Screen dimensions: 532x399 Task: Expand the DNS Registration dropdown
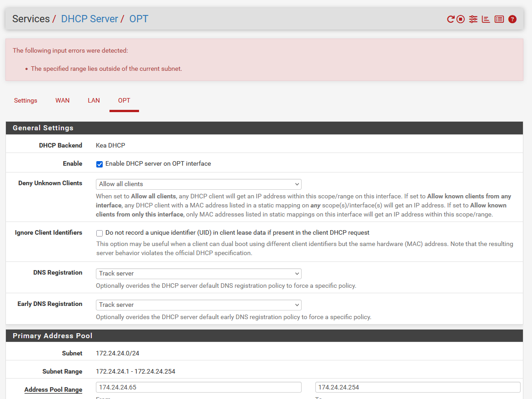point(199,274)
